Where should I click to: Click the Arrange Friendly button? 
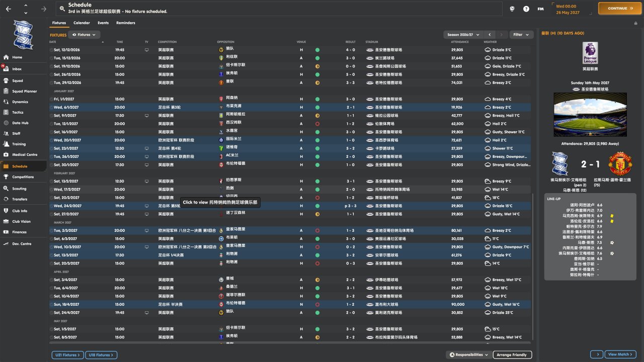coord(512,355)
